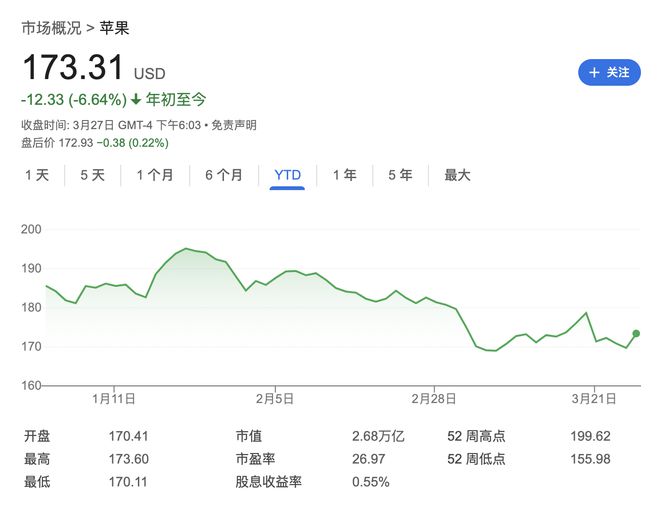The width and height of the screenshot is (660, 505).
Task: Choose the 5 年 range tab
Action: point(400,175)
